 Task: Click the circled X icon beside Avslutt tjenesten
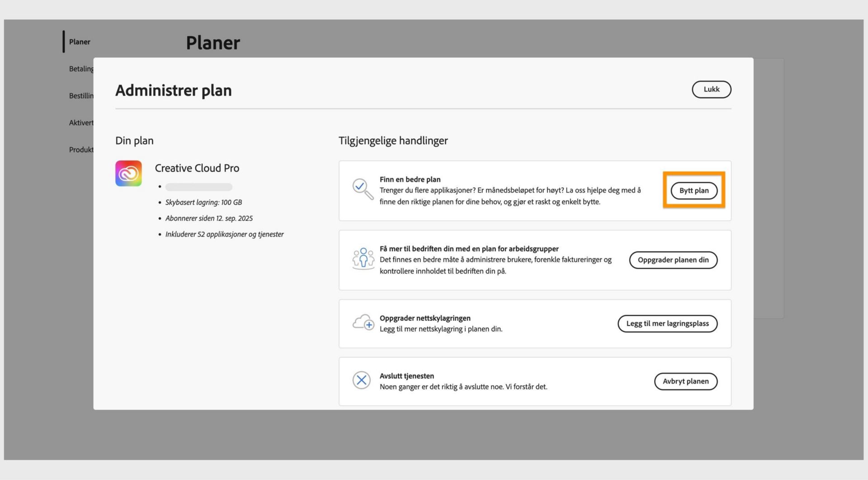pos(361,380)
